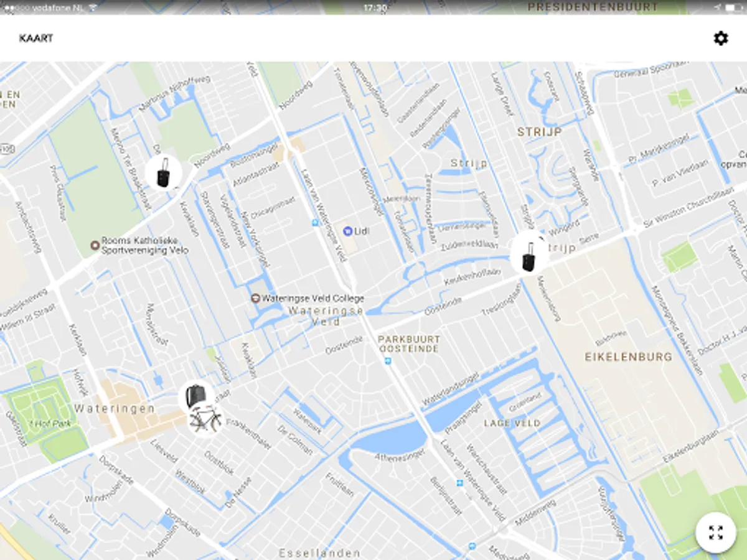Click the PRESIDENTENBUURT label at top
Image resolution: width=747 pixels, height=560 pixels.
[x=593, y=7]
